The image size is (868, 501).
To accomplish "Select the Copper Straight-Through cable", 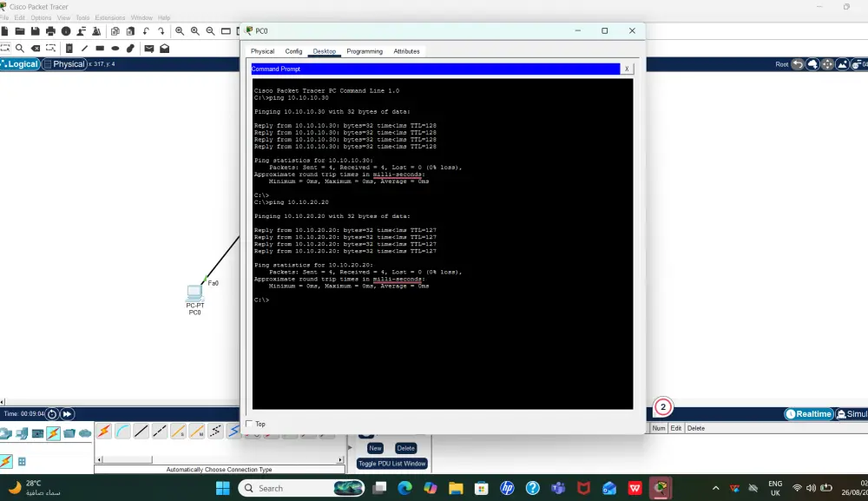I will click(141, 432).
